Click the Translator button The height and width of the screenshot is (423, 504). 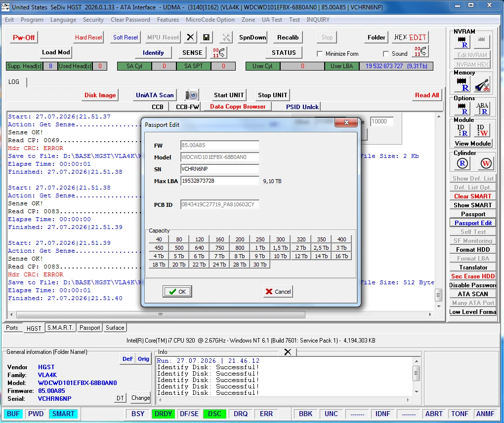472,267
